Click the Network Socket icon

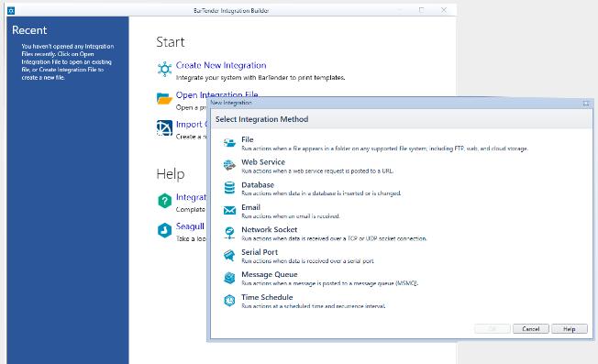point(229,233)
